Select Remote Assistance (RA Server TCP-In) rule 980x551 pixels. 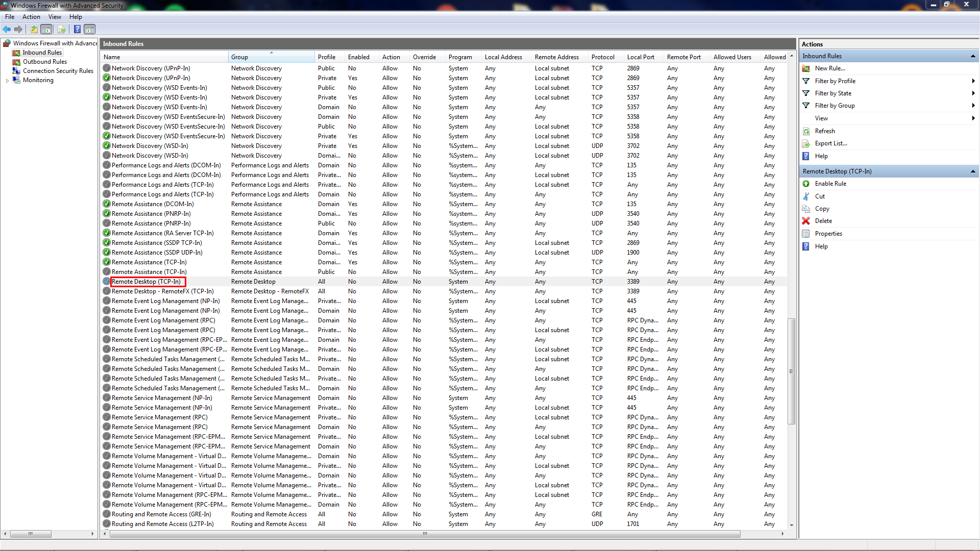pyautogui.click(x=444, y=233)
